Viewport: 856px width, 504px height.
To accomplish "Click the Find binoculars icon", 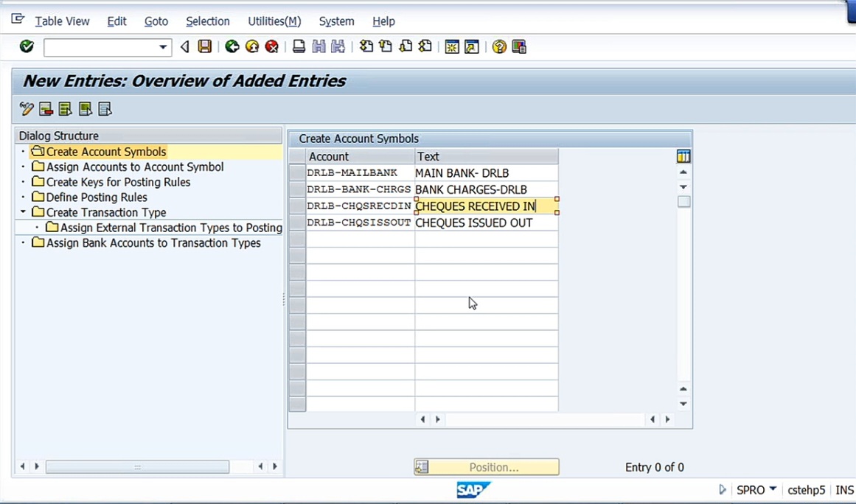I will point(319,46).
